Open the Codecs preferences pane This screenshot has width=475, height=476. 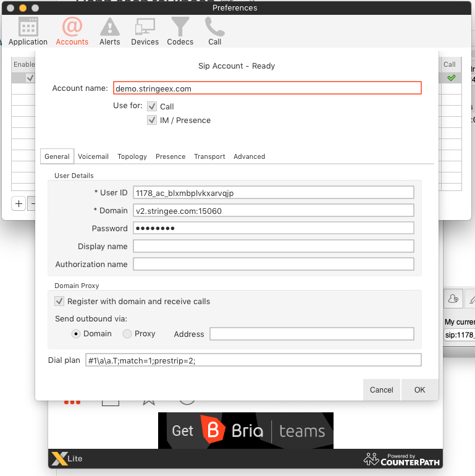180,32
